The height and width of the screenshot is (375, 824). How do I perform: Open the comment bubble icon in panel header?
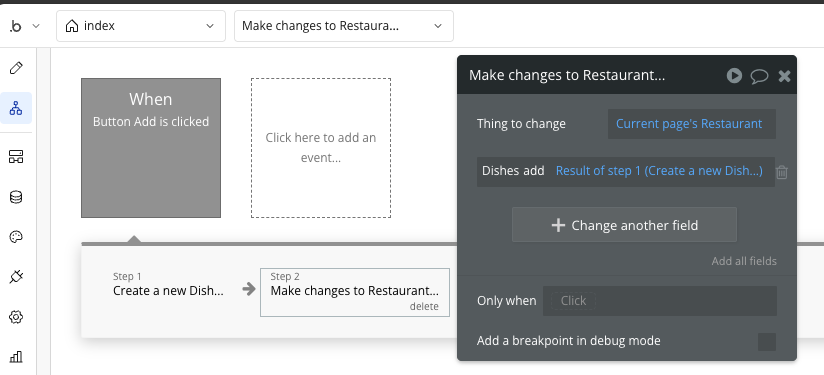click(x=759, y=76)
